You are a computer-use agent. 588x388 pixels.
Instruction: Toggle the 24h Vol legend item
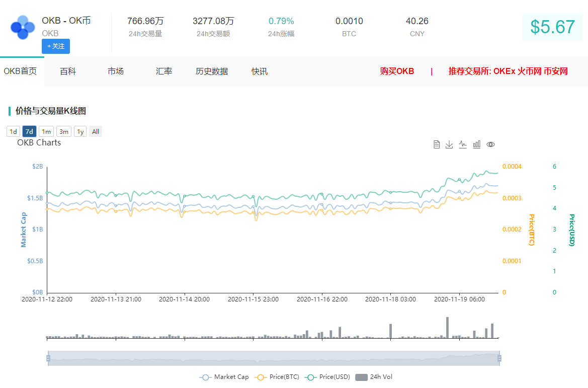pyautogui.click(x=375, y=377)
